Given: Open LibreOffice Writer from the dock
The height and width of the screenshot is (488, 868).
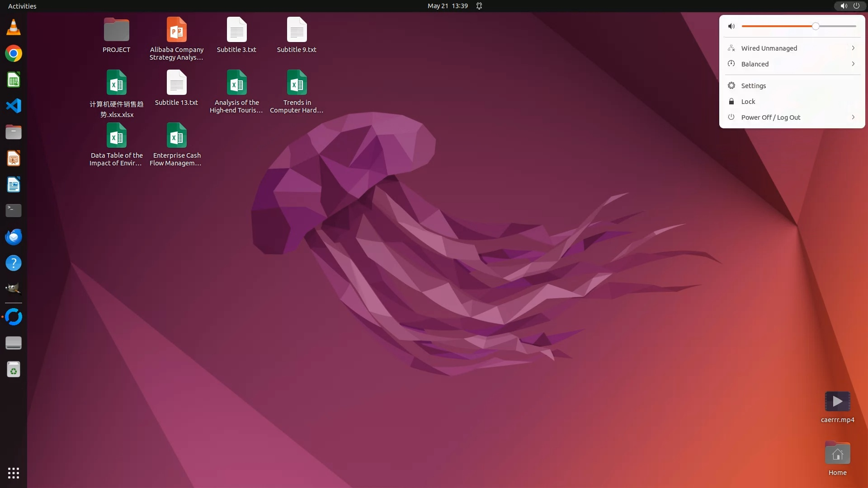Looking at the screenshot, I should [14, 184].
